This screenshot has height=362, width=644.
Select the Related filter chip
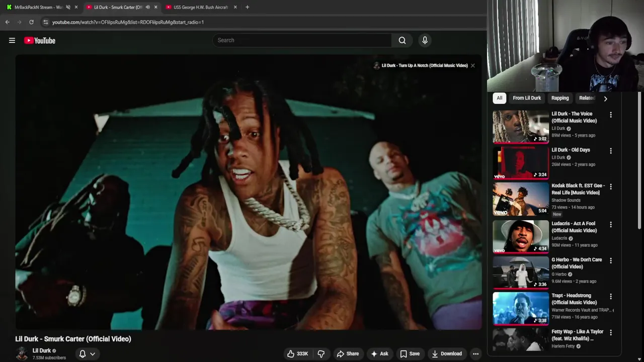pyautogui.click(x=587, y=98)
